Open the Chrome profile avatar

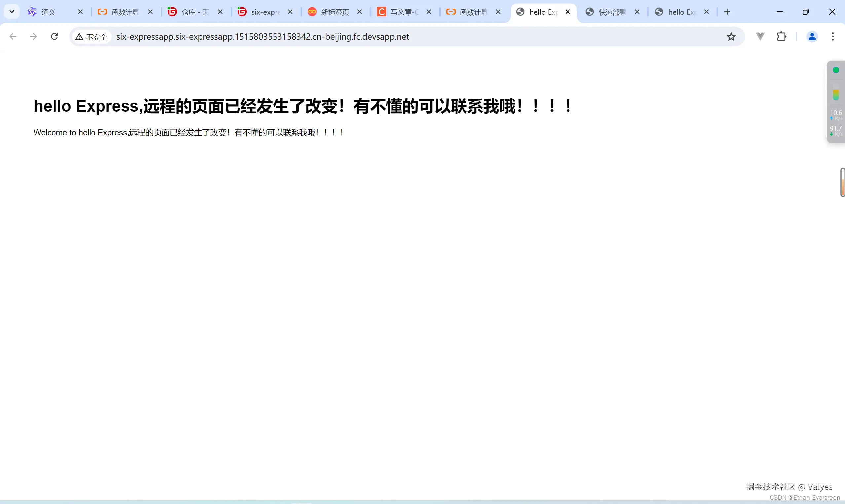[x=812, y=36]
